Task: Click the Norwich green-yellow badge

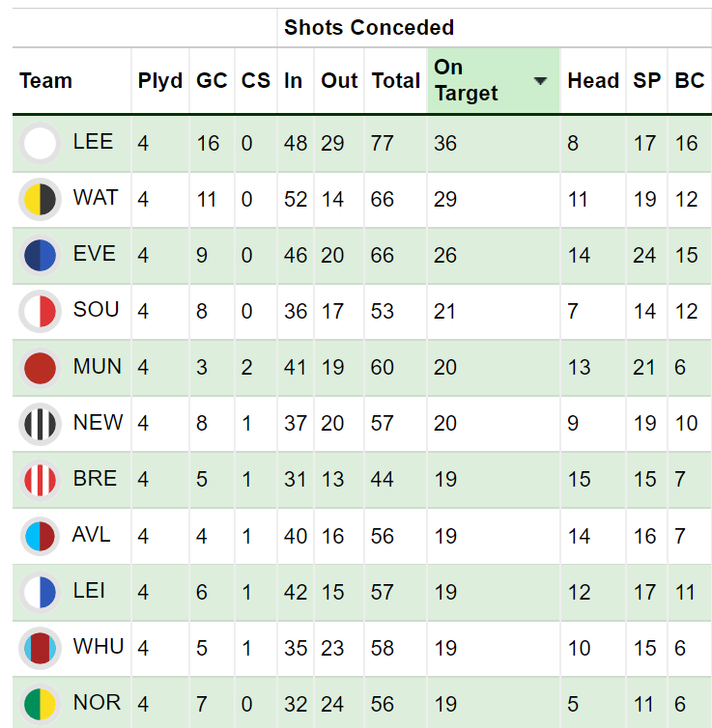Action: [40, 704]
